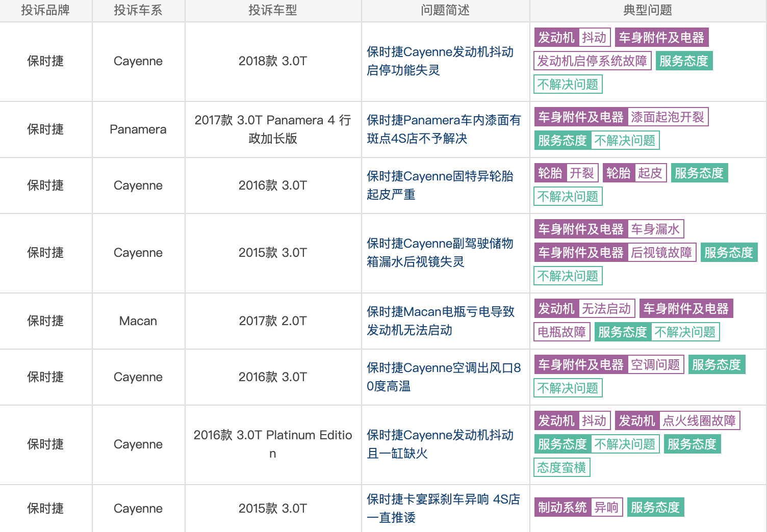The height and width of the screenshot is (532, 767).
Task: Select the "车身漏水" tag
Action: point(655,229)
